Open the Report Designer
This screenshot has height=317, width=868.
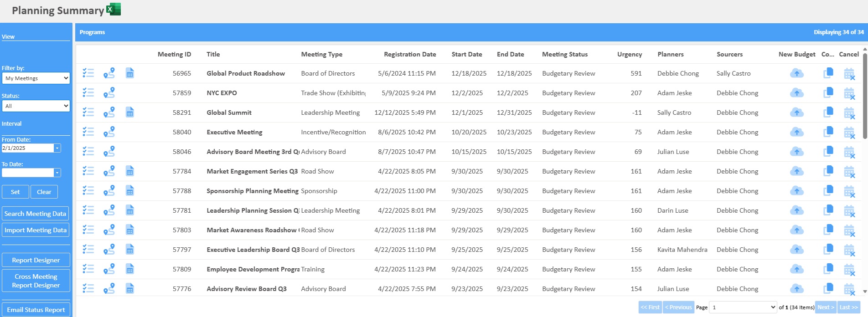(36, 260)
